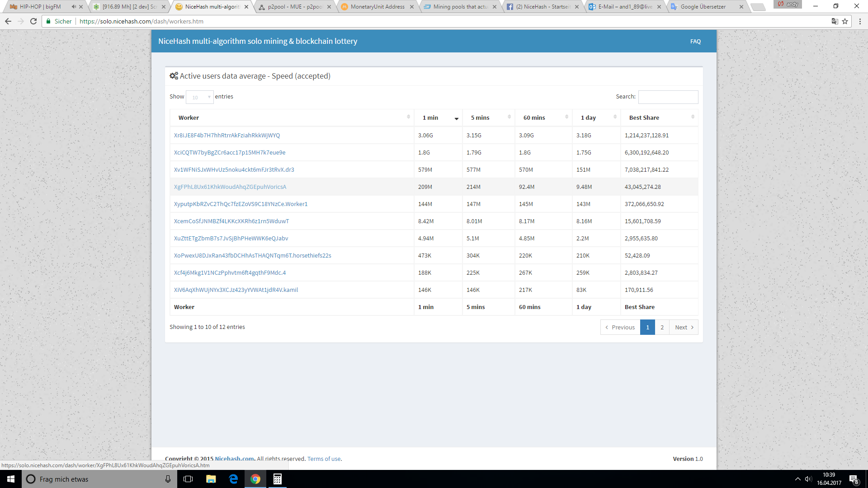
Task: Close the HIP-HOP bigFM tab
Action: (x=81, y=7)
